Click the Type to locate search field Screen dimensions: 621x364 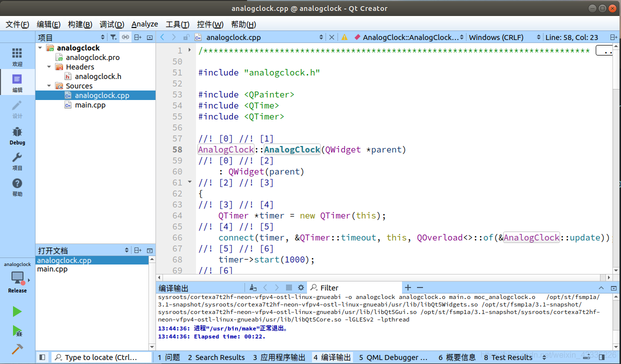pyautogui.click(x=100, y=357)
